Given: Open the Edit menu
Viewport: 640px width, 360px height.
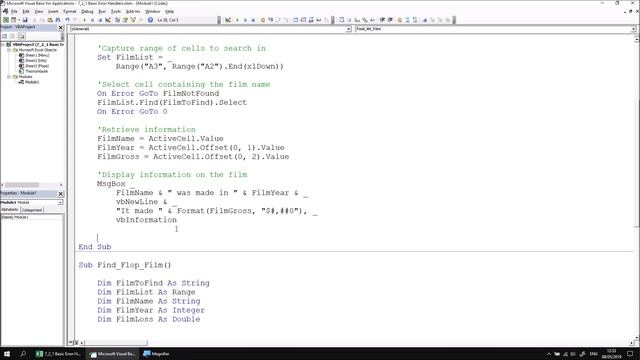Looking at the screenshot, I should 26,11.
